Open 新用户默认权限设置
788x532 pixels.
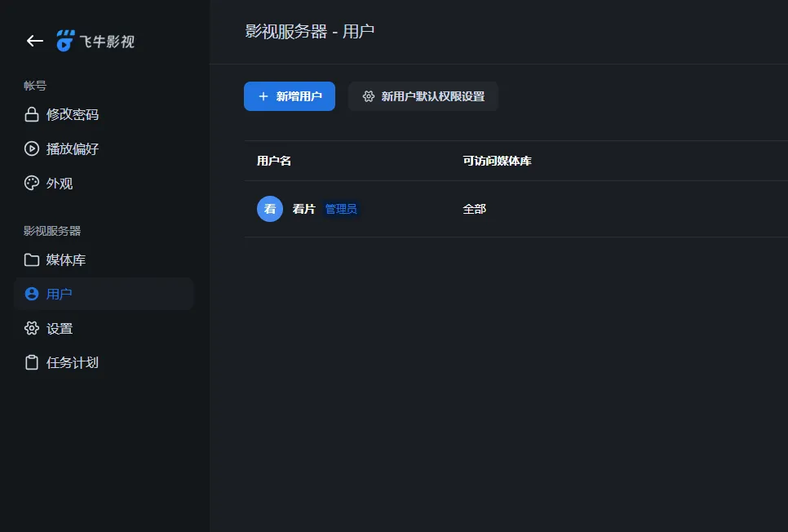[423, 95]
